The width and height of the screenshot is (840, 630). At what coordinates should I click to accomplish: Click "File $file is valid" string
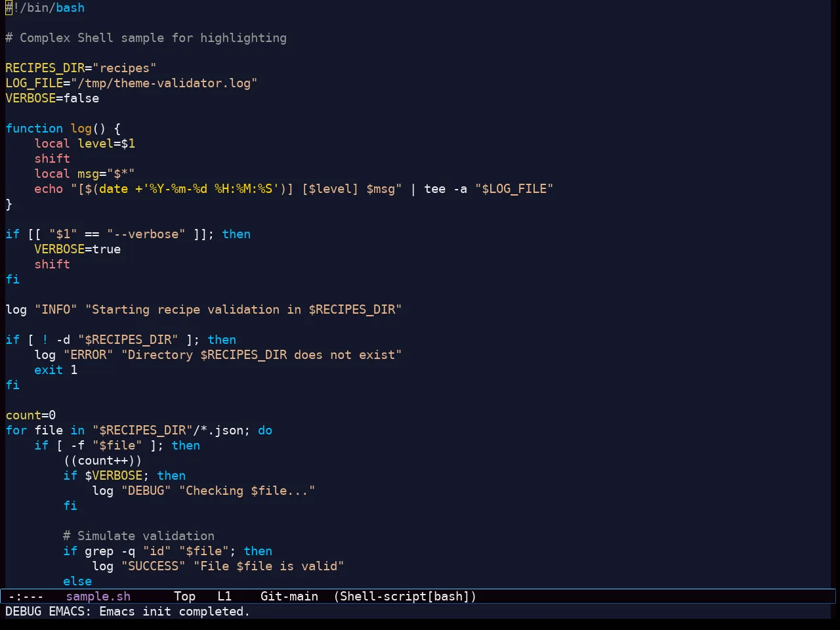268,566
